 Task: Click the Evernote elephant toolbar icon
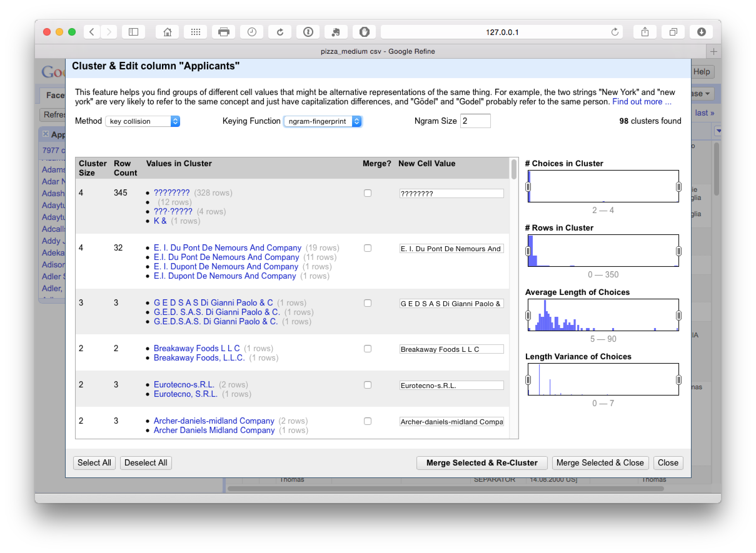(336, 32)
